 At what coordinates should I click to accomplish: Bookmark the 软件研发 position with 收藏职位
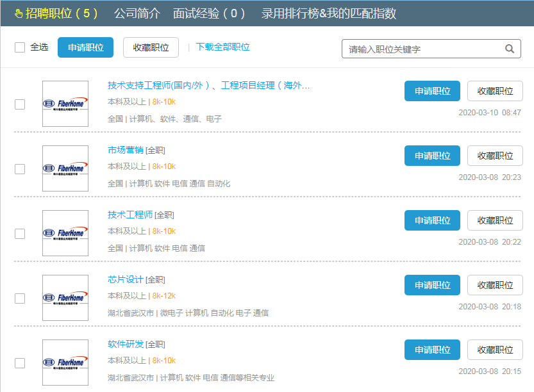click(x=495, y=350)
